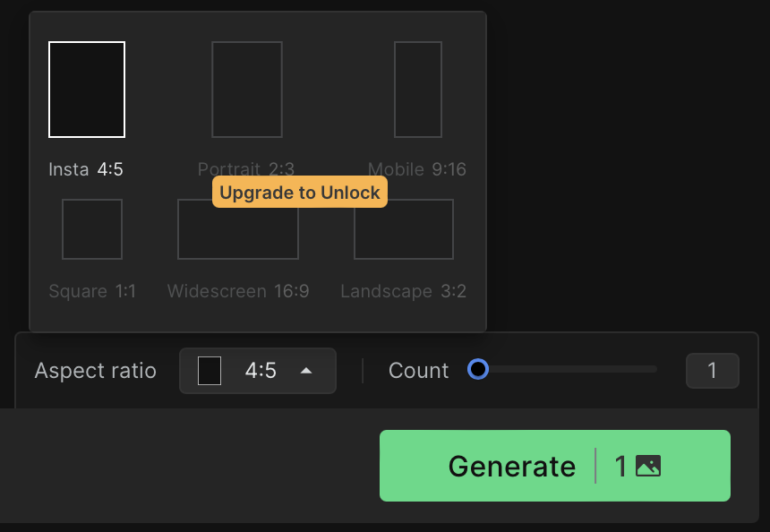Collapse the ratio menu with the up arrow
The image size is (770, 532).
[x=306, y=371]
